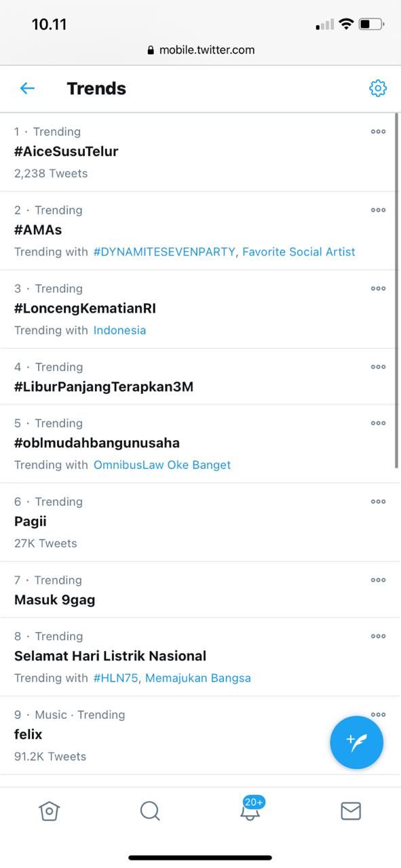Viewport: 401px width, 868px height.
Task: Click the page scrollbar on the right
Action: point(397,292)
